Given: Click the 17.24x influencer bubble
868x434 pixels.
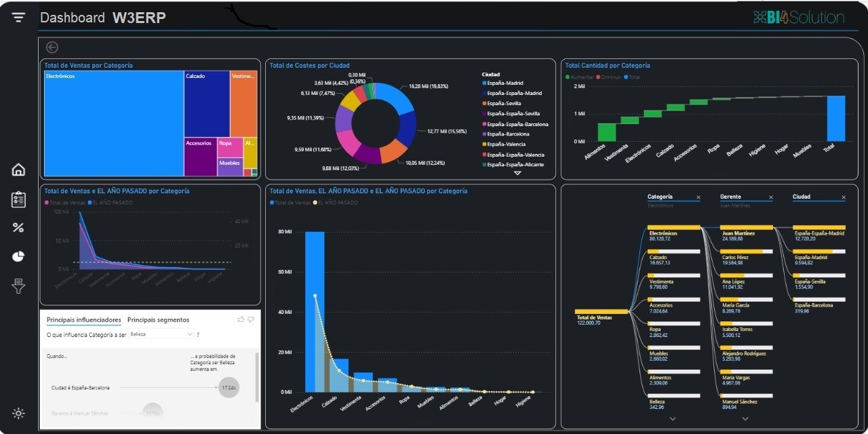Looking at the screenshot, I should (x=229, y=388).
